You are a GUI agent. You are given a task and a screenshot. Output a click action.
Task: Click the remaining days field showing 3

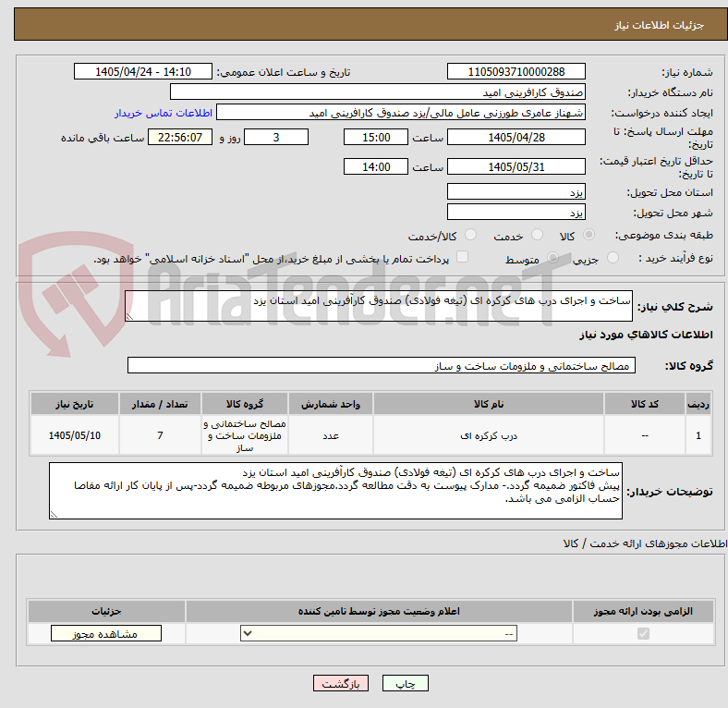(276, 138)
